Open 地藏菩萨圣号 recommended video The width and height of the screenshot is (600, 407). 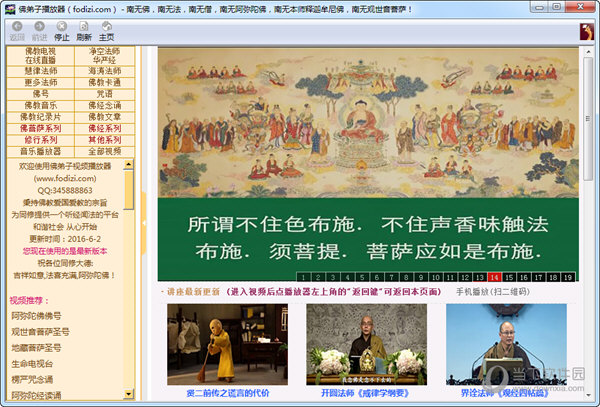36,348
